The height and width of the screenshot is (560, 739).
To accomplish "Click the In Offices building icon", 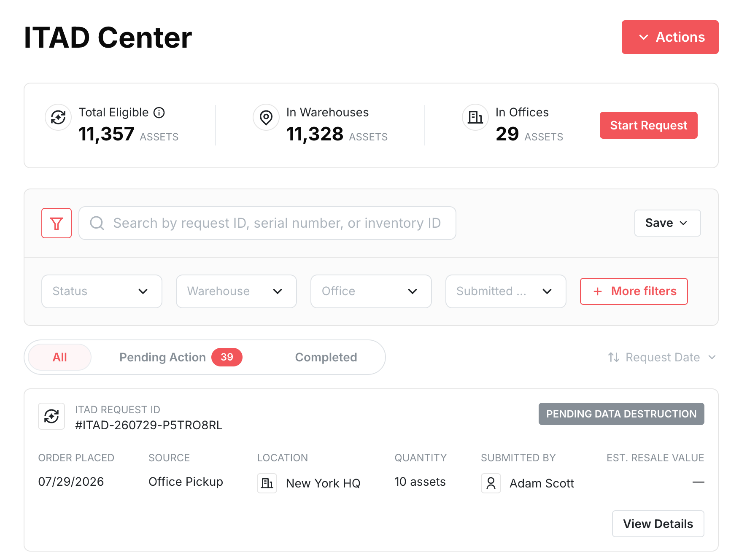I will (475, 117).
